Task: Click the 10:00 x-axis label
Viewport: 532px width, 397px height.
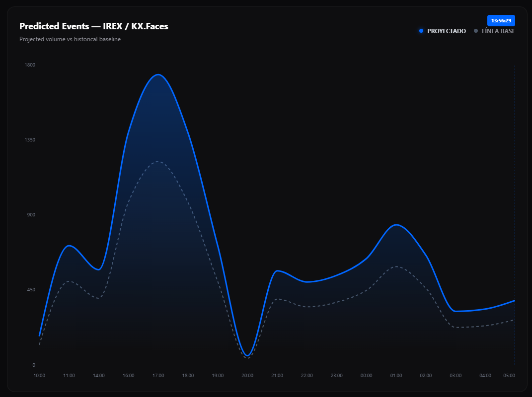Action: 39,375
